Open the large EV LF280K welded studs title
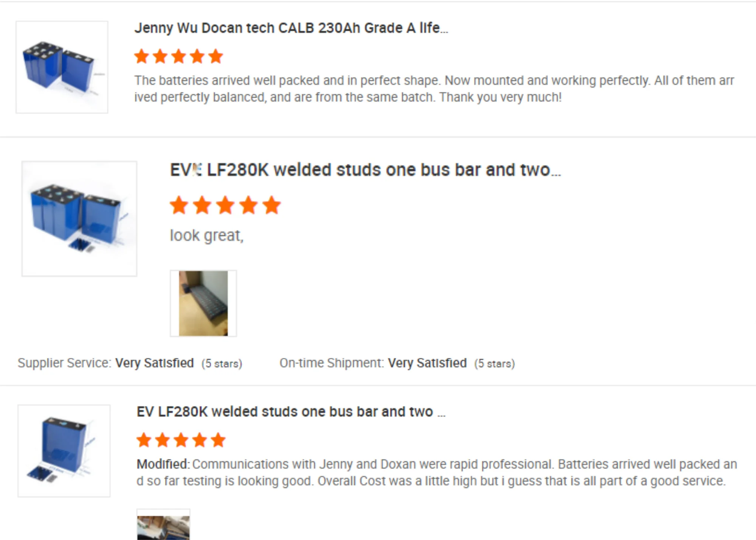This screenshot has width=756, height=540. click(365, 170)
